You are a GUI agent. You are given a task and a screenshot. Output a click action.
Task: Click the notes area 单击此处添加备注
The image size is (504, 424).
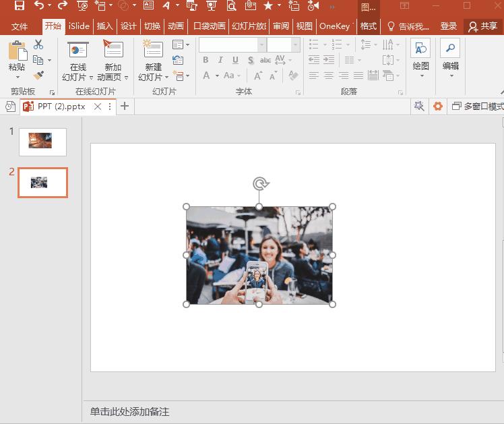point(130,411)
